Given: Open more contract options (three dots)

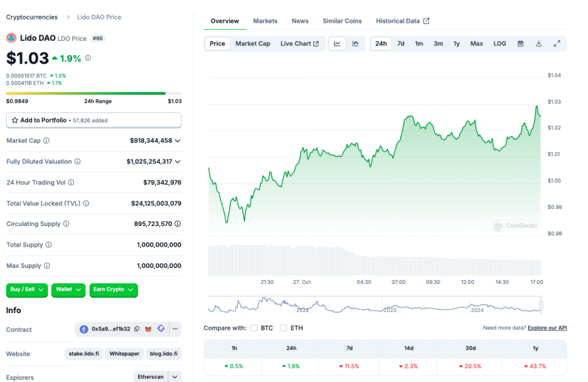Looking at the screenshot, I should pyautogui.click(x=175, y=329).
